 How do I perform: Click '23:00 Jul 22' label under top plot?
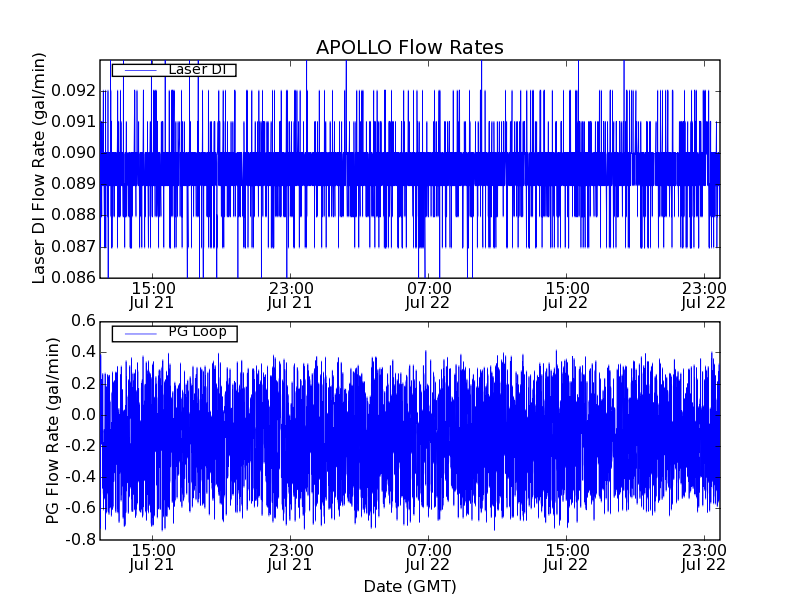[x=704, y=296]
